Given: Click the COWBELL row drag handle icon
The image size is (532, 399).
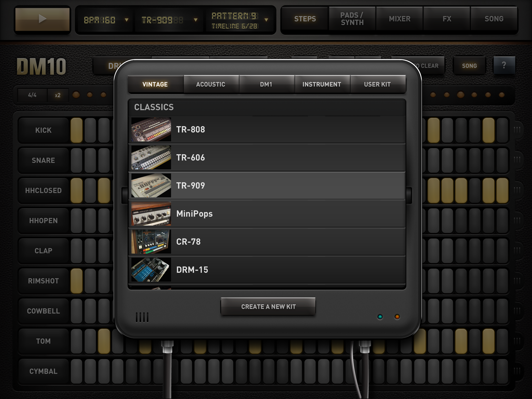Looking at the screenshot, I should click(x=517, y=311).
